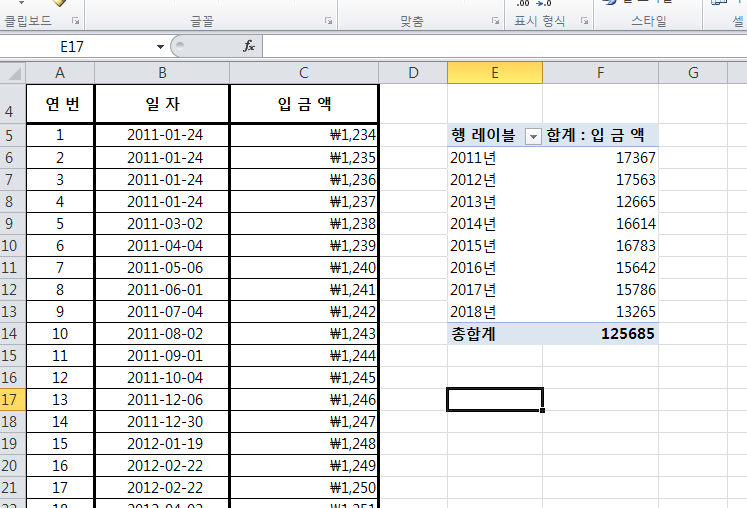The width and height of the screenshot is (747, 508).
Task: Click the pivot total label 총합계
Action: pos(495,334)
